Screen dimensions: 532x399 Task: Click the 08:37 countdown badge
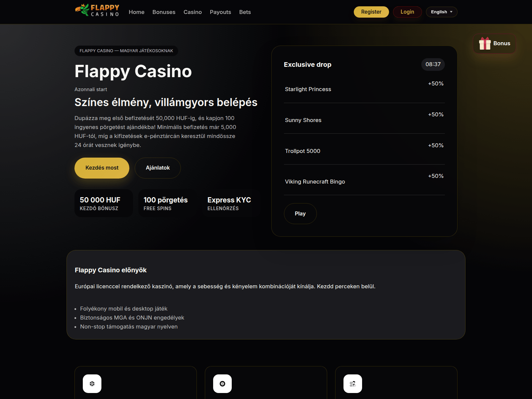pos(433,65)
